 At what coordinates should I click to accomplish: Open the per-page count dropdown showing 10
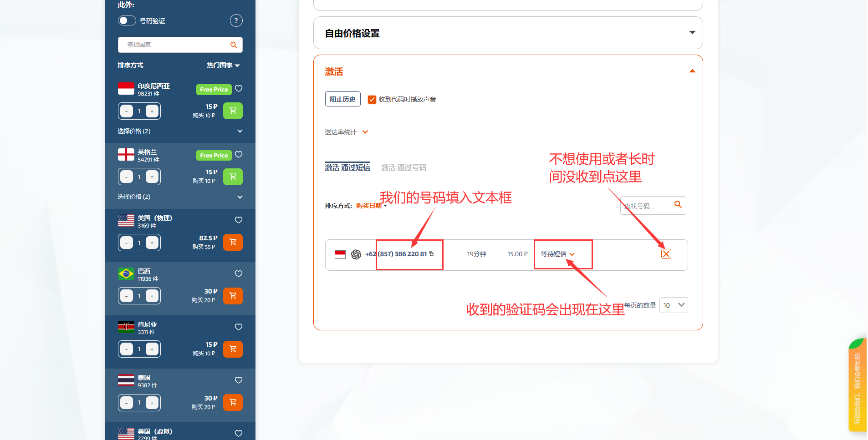tap(674, 305)
